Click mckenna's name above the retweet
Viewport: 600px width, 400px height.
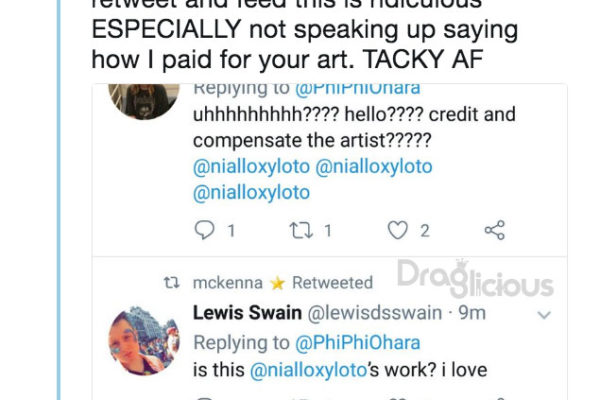tap(228, 283)
